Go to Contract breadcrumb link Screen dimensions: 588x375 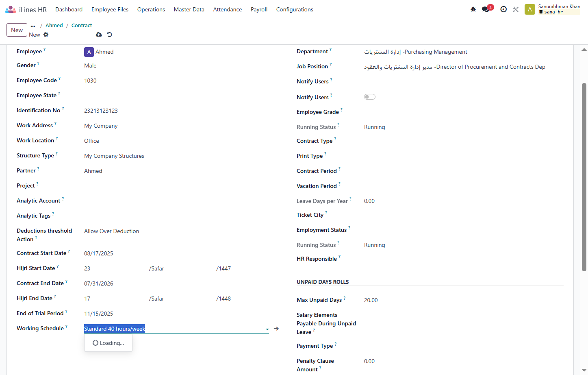pos(82,26)
